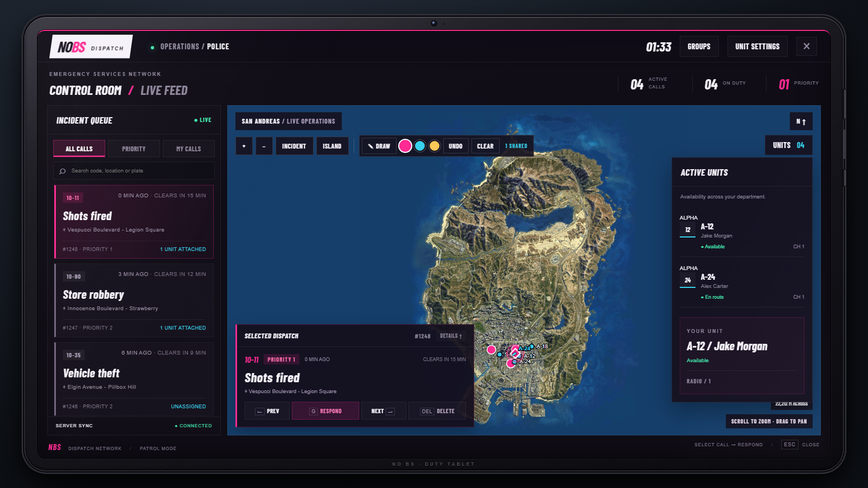Click the 'CONNECTED' server sync status
The height and width of the screenshot is (488, 868).
(x=193, y=426)
